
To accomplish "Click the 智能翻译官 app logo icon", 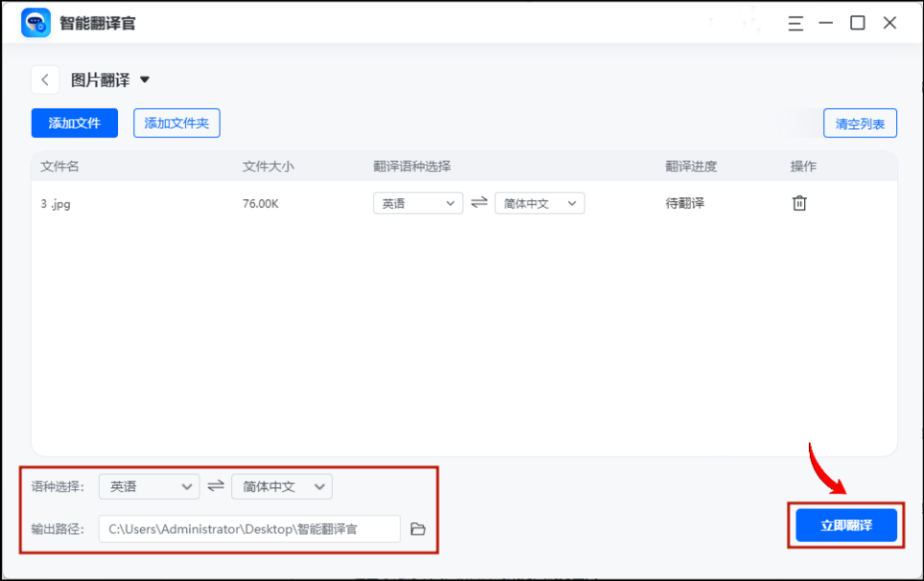I will click(36, 23).
